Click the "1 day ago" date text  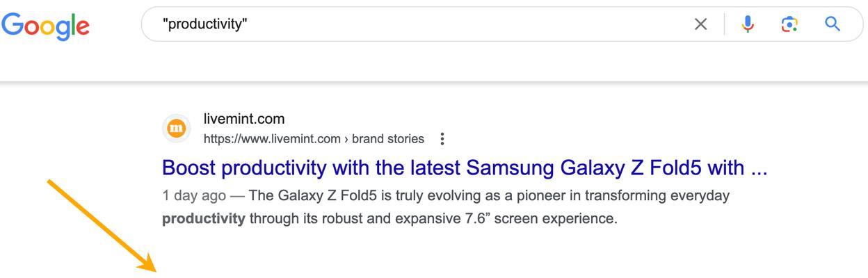194,195
